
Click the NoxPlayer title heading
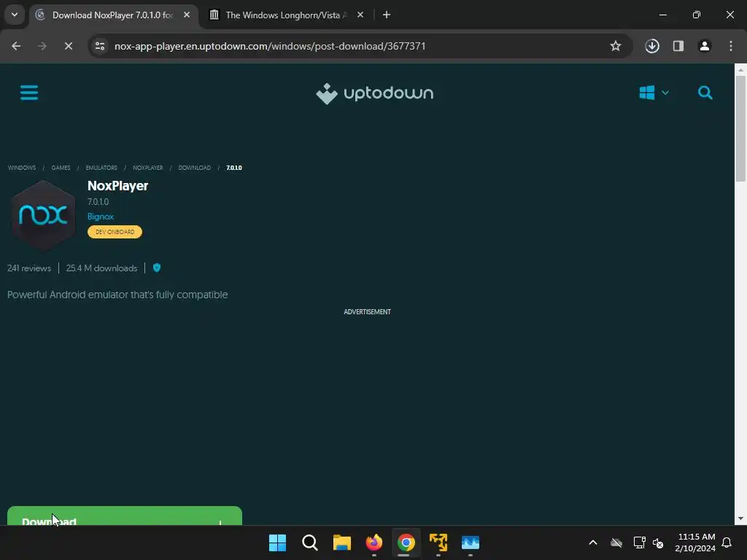(x=117, y=186)
